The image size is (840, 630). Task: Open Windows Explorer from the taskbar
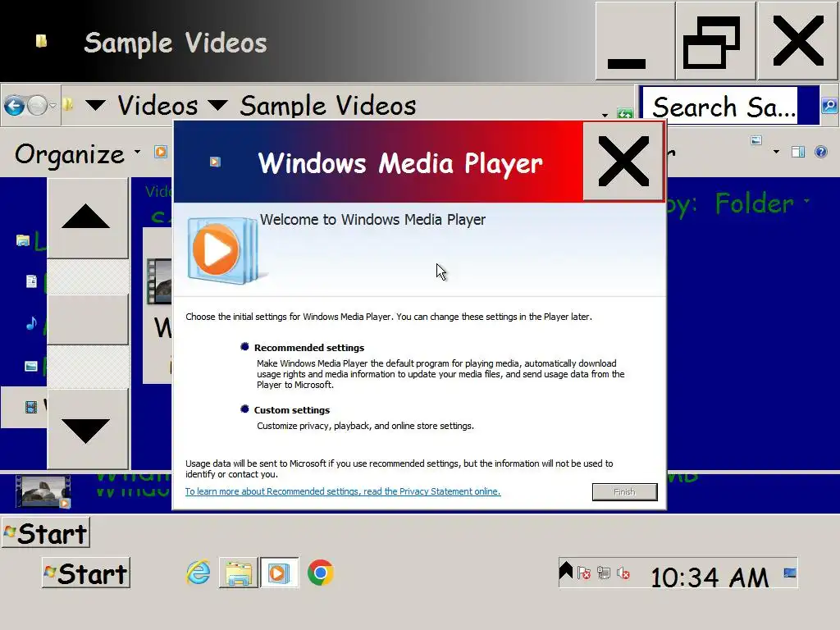pos(239,573)
